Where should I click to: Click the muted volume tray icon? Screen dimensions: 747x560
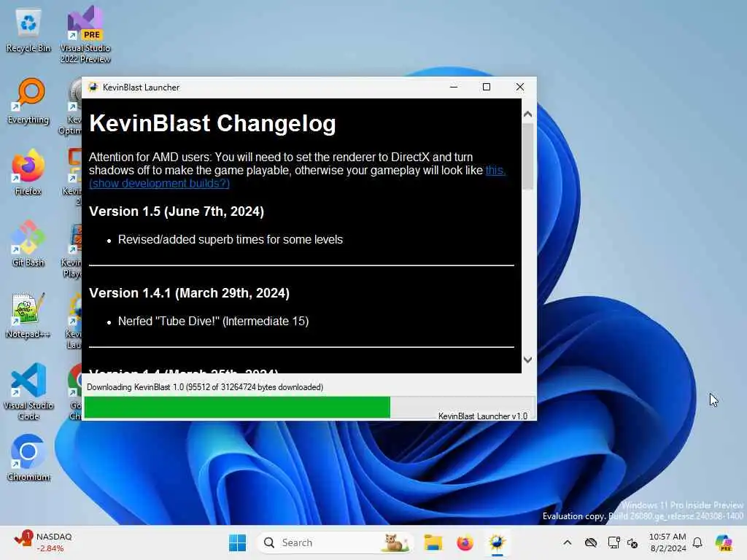(x=632, y=542)
